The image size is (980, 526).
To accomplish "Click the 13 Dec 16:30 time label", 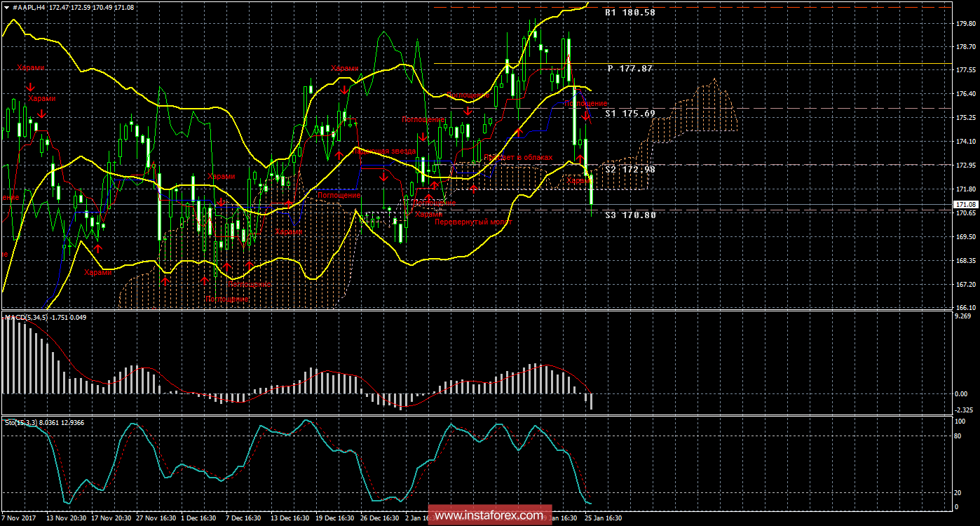I will pyautogui.click(x=291, y=518).
